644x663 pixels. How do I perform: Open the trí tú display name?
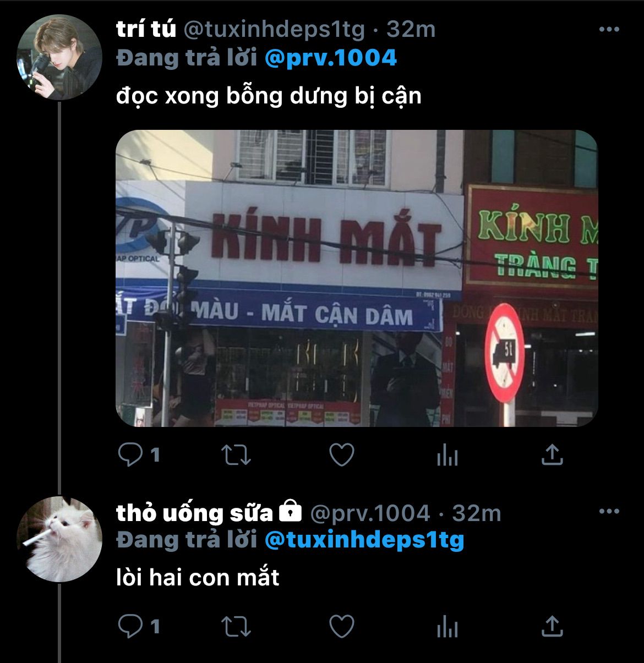click(146, 29)
